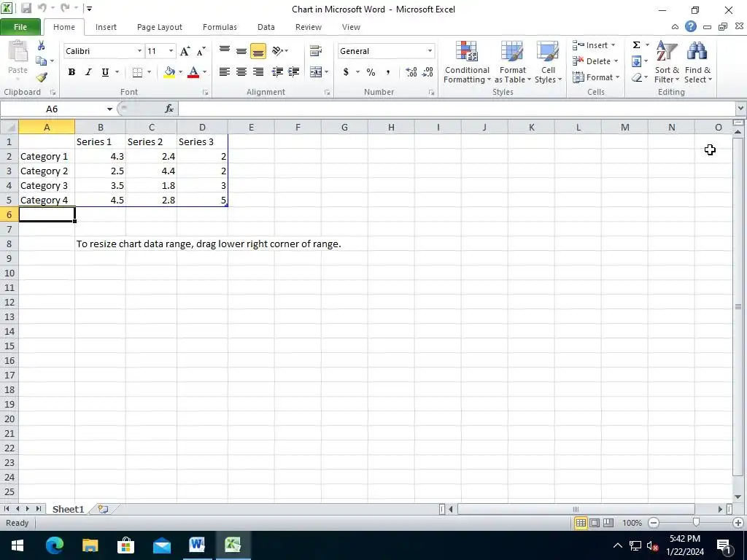
Task: Click Merge & Center icon
Action: (x=316, y=72)
